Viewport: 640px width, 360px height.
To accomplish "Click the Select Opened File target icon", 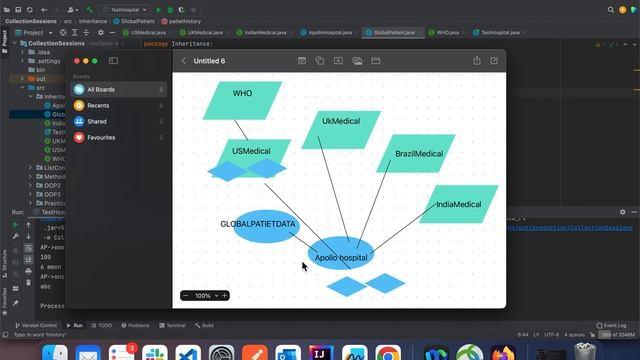I will click(63, 32).
